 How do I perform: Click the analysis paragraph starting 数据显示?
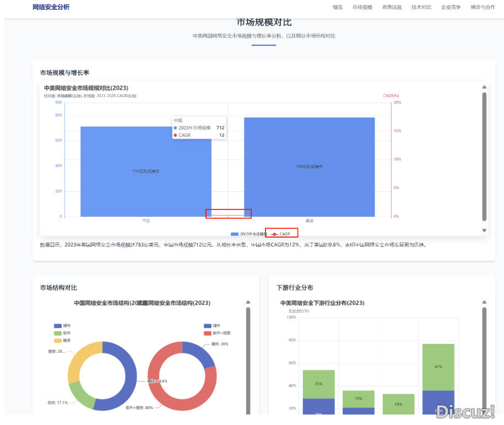pos(234,245)
